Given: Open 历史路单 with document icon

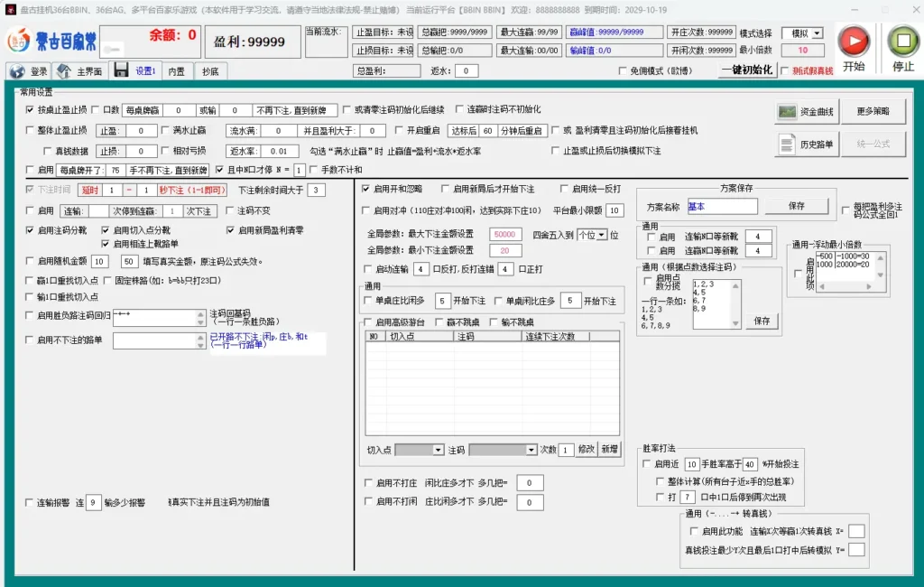Looking at the screenshot, I should (x=806, y=144).
